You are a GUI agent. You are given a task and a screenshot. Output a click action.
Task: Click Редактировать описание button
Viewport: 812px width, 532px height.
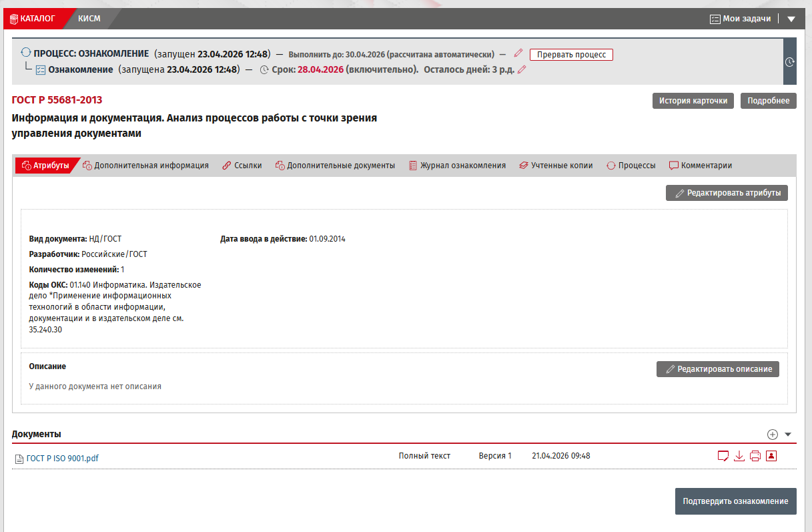click(718, 369)
